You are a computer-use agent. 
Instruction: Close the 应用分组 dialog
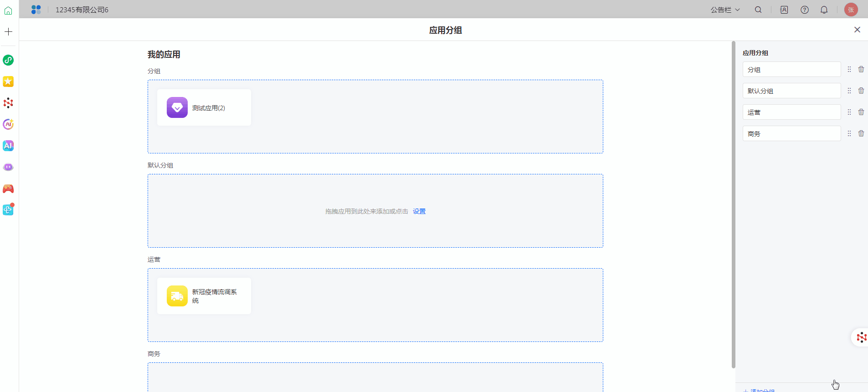[857, 30]
